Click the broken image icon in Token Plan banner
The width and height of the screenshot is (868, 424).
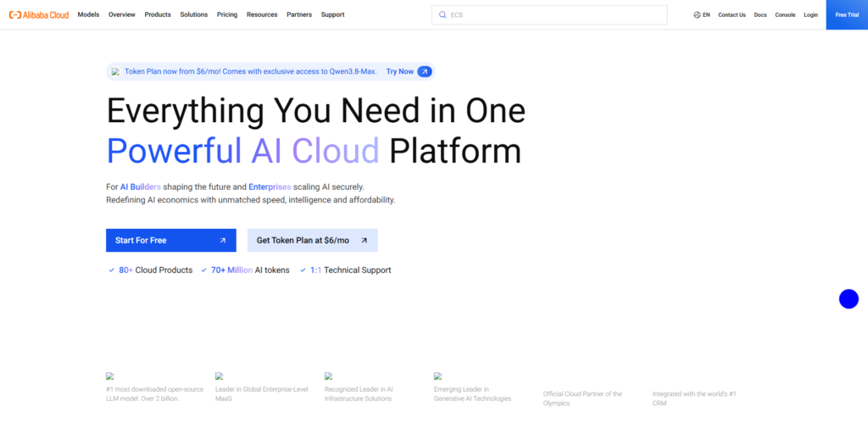click(115, 71)
